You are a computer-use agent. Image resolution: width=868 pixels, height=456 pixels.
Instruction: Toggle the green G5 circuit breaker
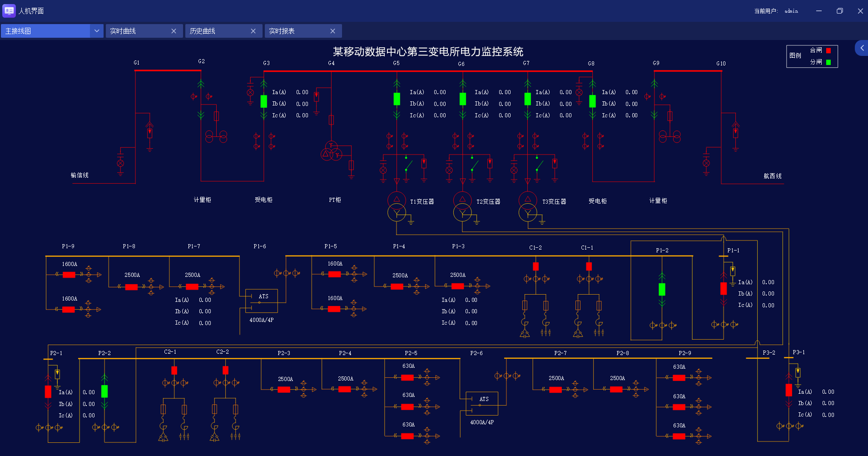pyautogui.click(x=397, y=99)
